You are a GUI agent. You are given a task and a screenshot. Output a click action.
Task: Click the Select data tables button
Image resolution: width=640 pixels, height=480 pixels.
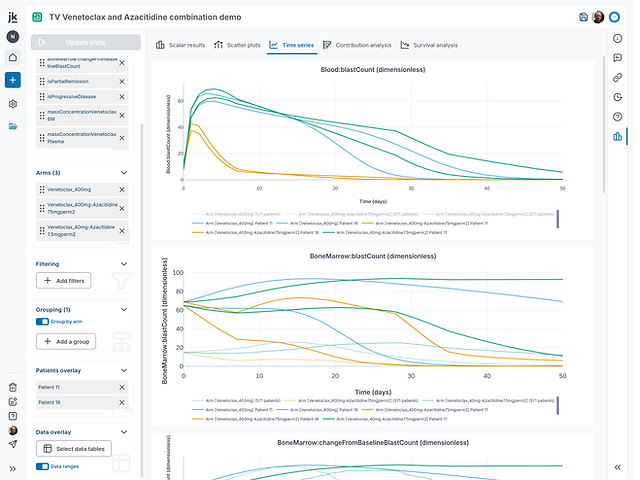coord(74,449)
